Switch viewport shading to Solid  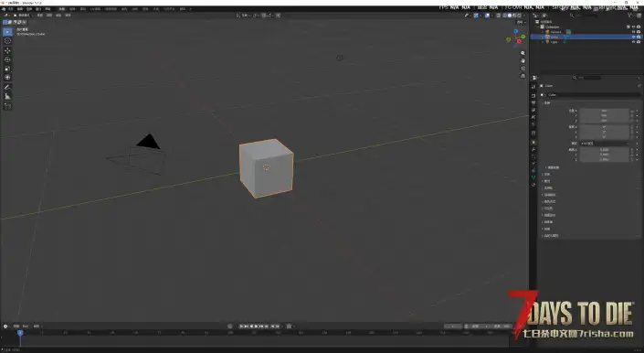pos(510,16)
